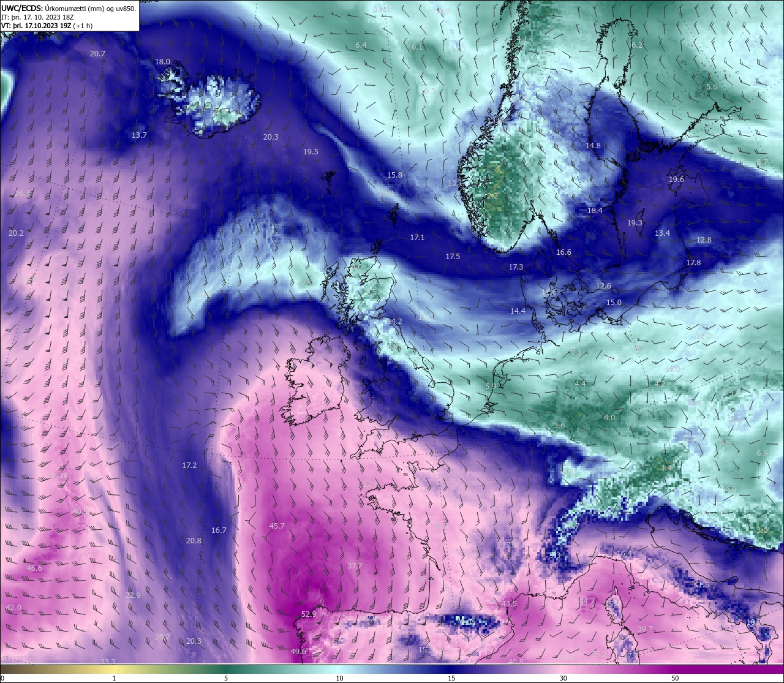Click the 17.3 value label

(516, 268)
